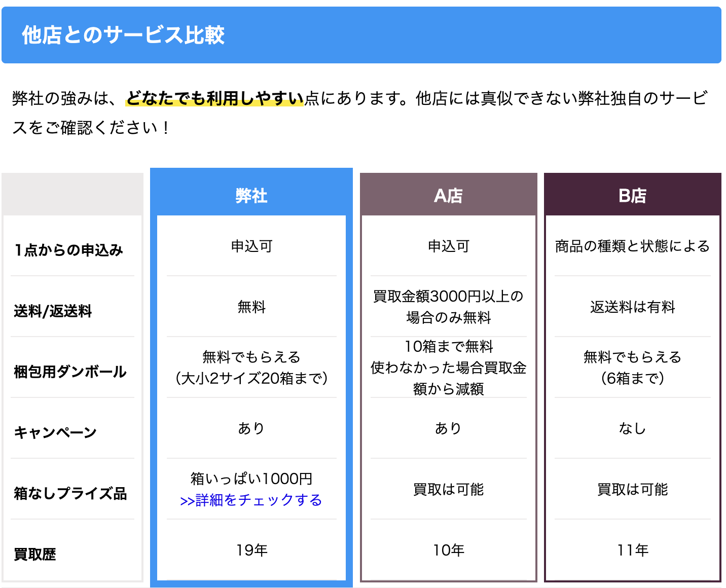726x588 pixels.
Task: Click the 買取金額3000円以上 shipping cell
Action: tap(448, 307)
